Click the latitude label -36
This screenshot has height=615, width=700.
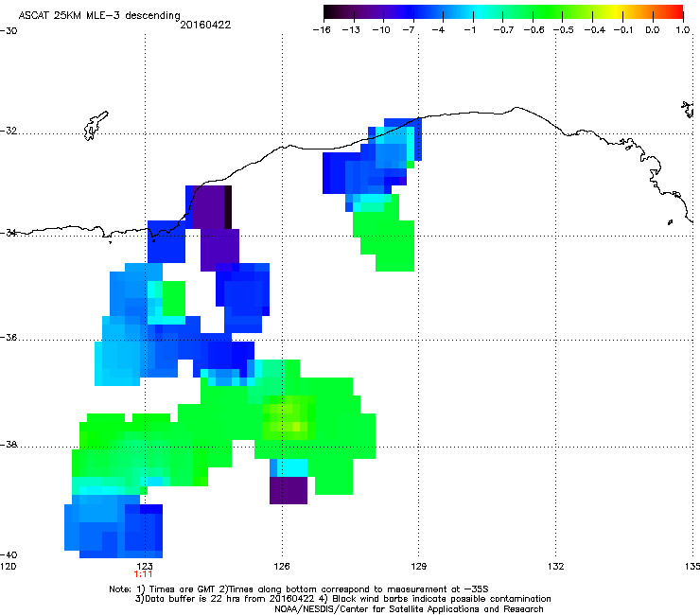point(9,337)
